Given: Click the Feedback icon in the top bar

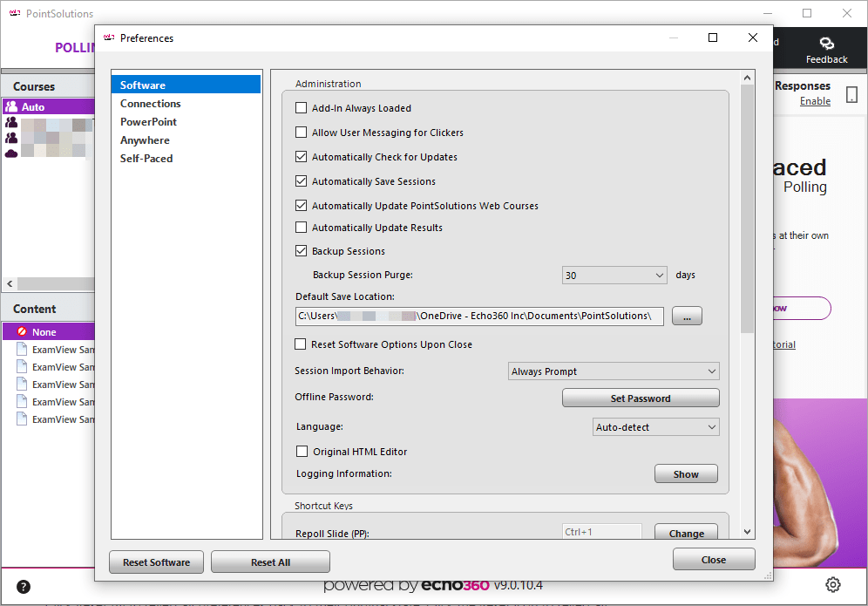Looking at the screenshot, I should click(826, 42).
